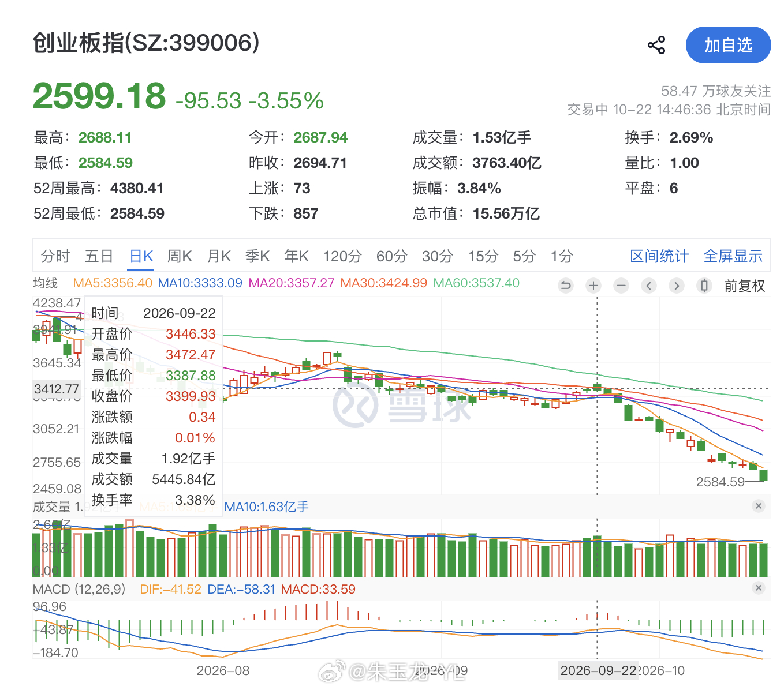Screen dimensions: 784x690
Task: Click the DIF:-41.52 indicator value
Action: pyautogui.click(x=170, y=589)
